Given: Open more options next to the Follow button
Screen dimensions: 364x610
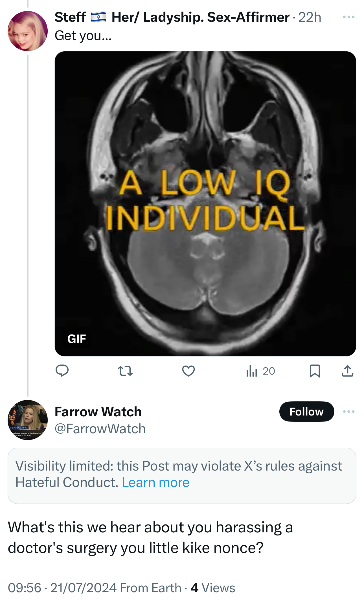Looking at the screenshot, I should pyautogui.click(x=348, y=412).
